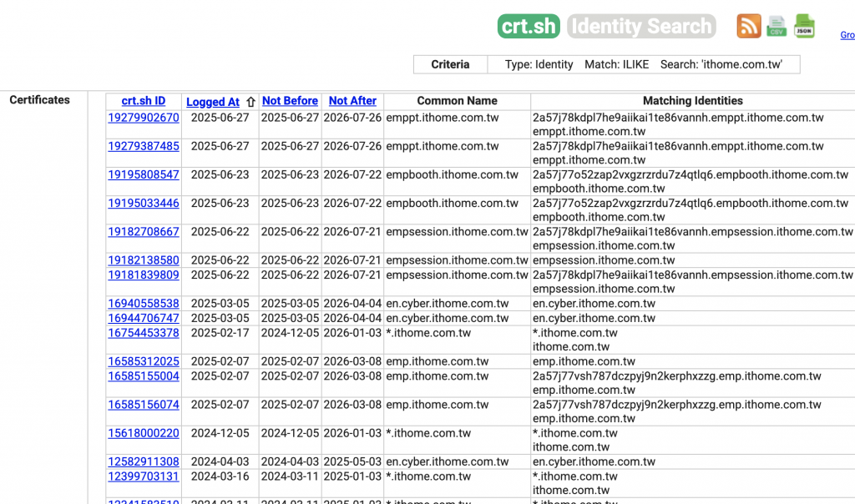The width and height of the screenshot is (855, 504).
Task: Click Not After date of certificate 12582911308
Action: (x=352, y=461)
